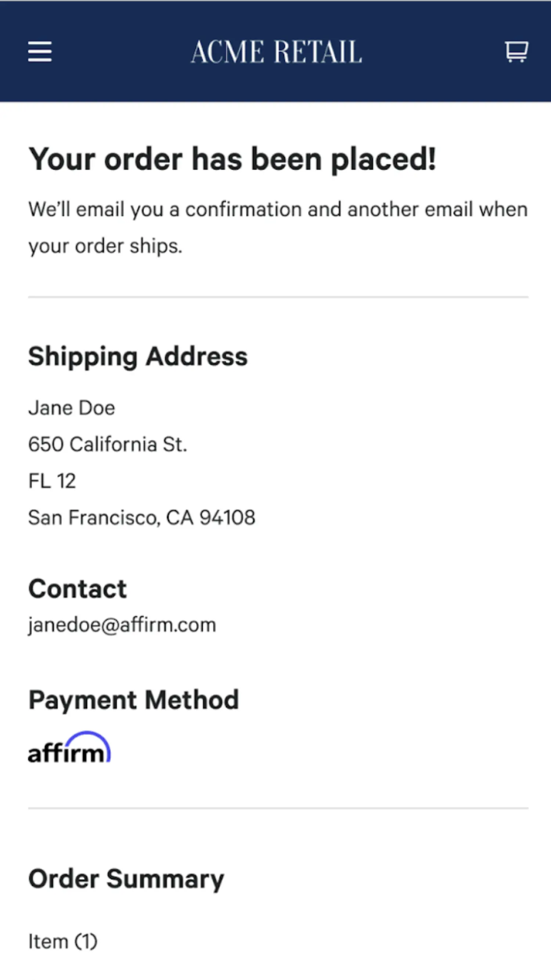Viewport: 551px width, 980px height.
Task: Click the name Jane Doe
Action: tap(72, 408)
